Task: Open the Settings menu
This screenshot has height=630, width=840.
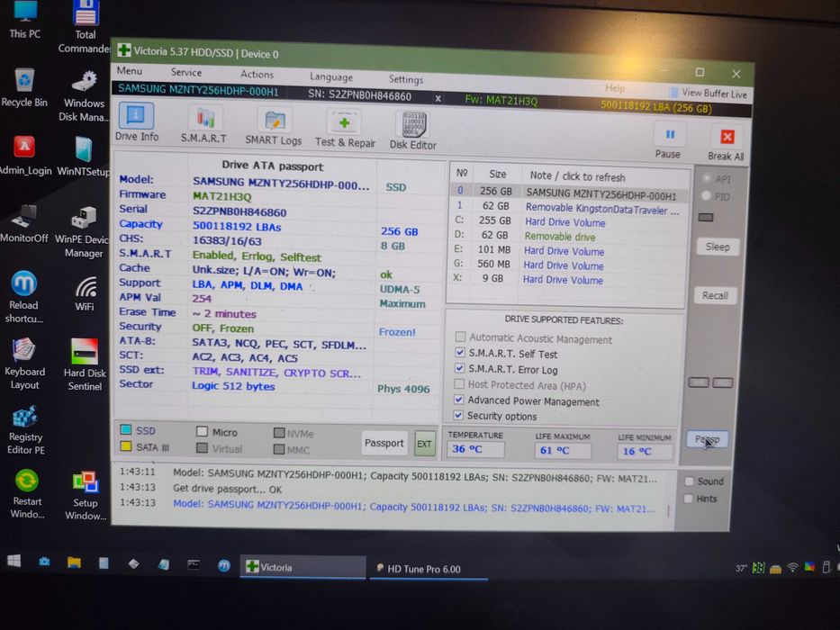Action: [x=405, y=79]
